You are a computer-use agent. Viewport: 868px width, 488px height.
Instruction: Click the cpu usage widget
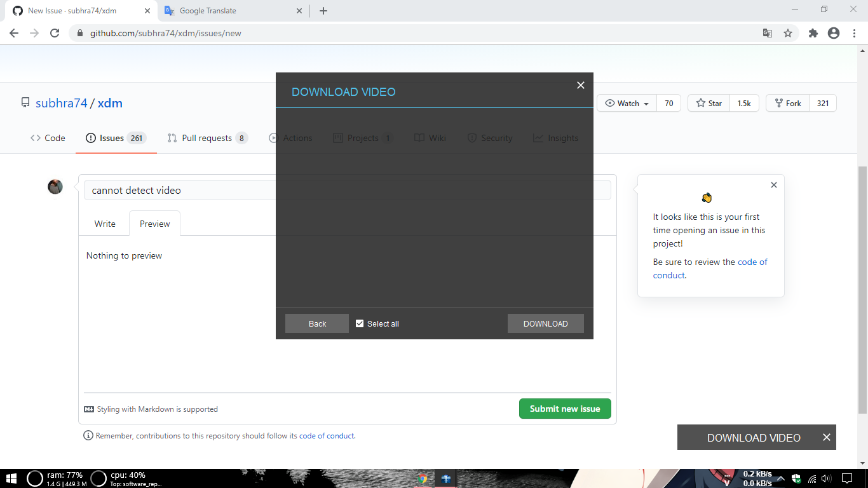tap(126, 478)
